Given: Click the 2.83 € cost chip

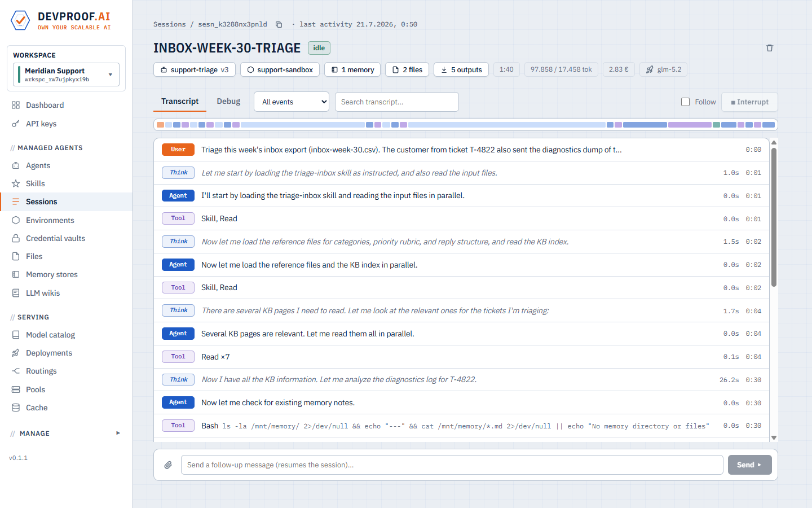Looking at the screenshot, I should pos(619,69).
